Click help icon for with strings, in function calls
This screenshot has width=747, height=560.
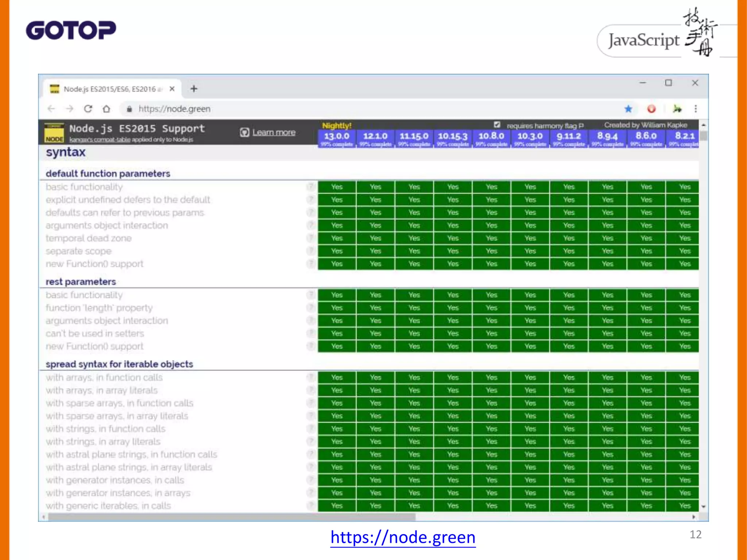310,429
